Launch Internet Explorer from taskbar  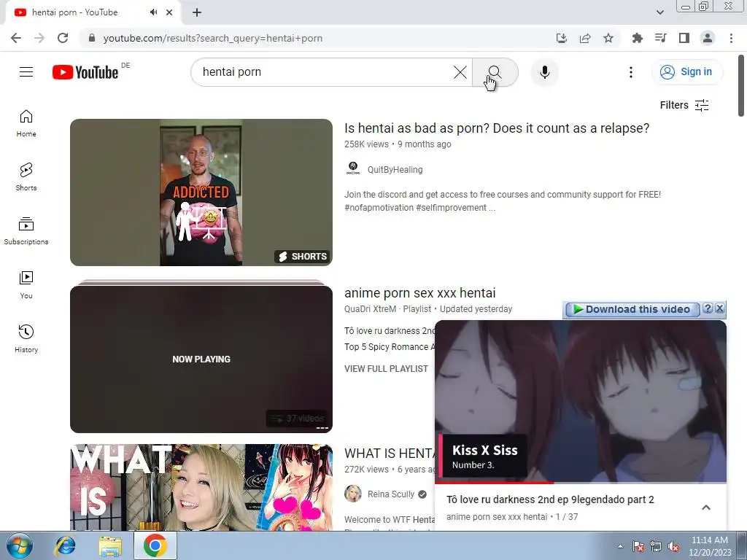(65, 545)
